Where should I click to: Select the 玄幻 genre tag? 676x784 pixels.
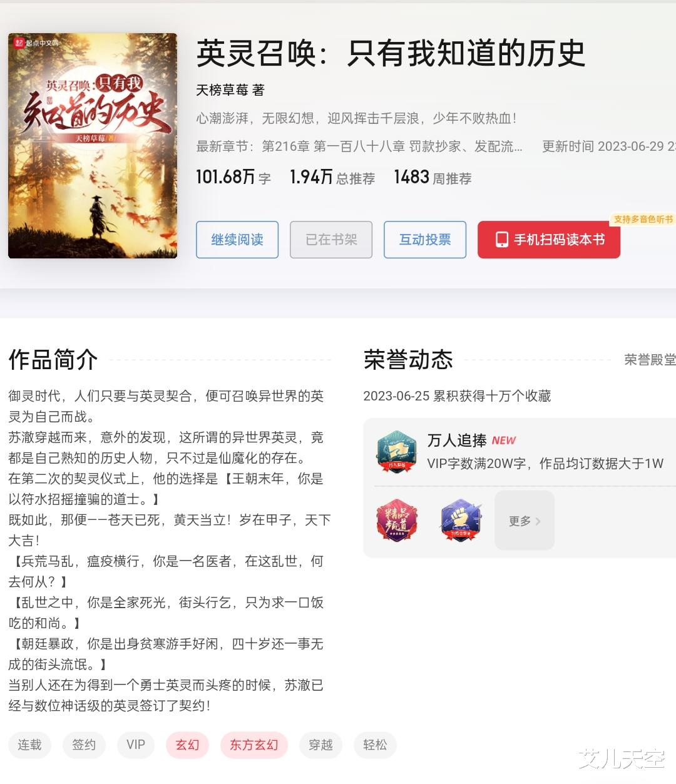click(x=187, y=745)
